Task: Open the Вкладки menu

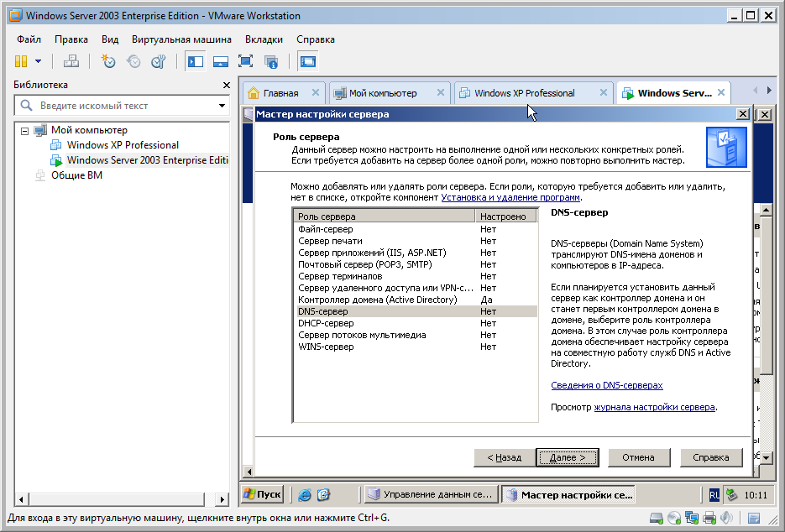Action: coord(264,39)
